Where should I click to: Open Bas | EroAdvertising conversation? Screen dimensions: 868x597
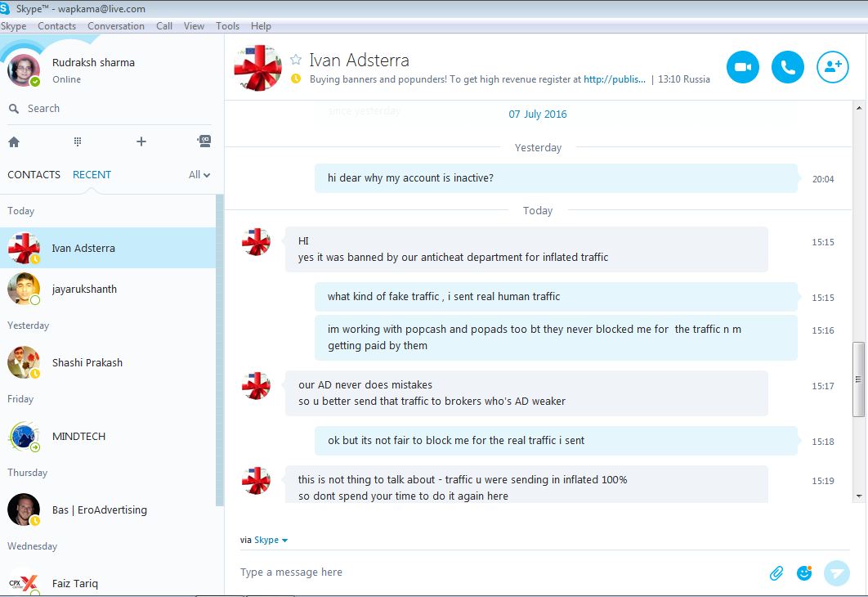pyautogui.click(x=108, y=510)
